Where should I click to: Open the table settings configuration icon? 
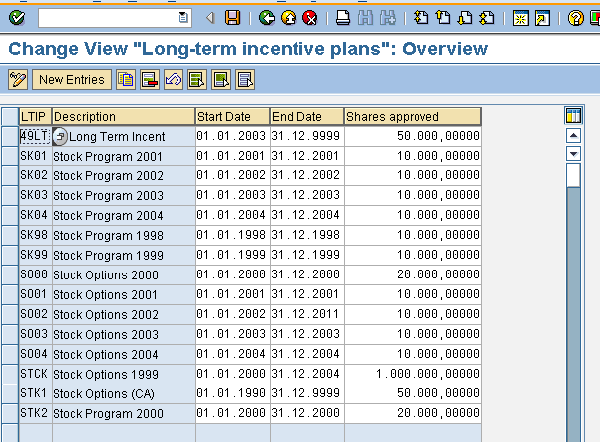click(573, 116)
